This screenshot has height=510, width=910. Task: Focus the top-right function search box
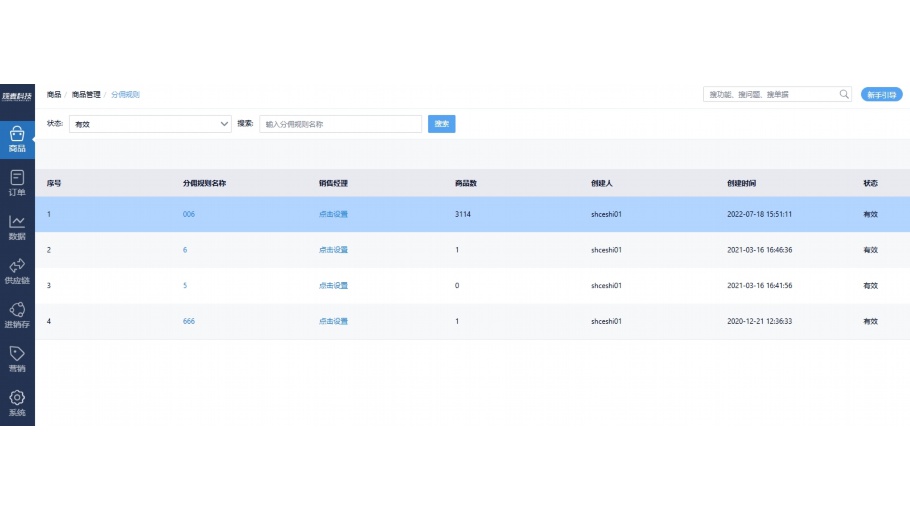coord(768,94)
